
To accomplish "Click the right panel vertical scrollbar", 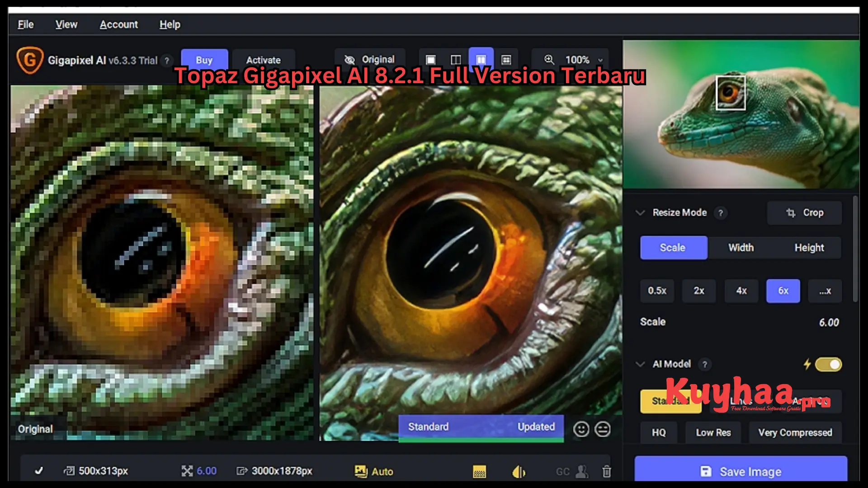I will pos(855,249).
